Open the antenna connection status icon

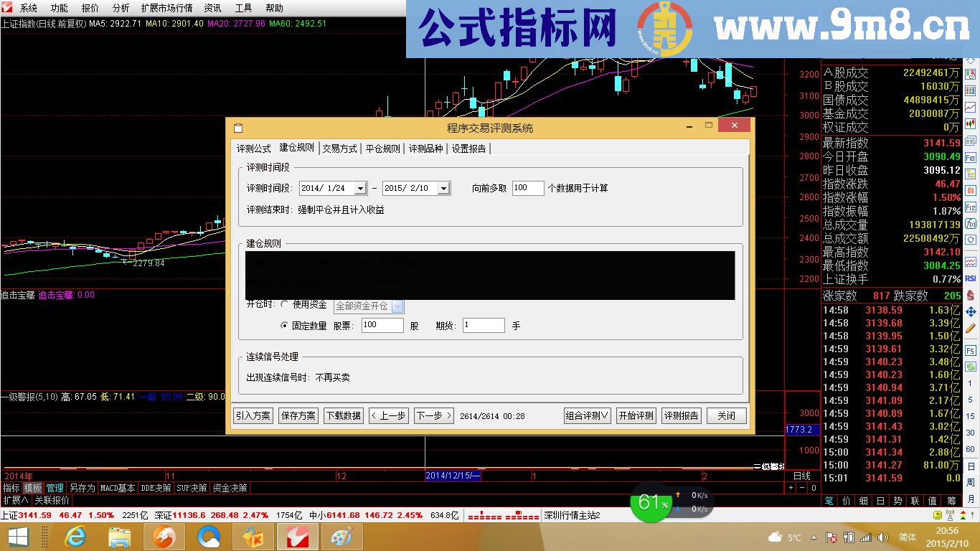(950, 515)
